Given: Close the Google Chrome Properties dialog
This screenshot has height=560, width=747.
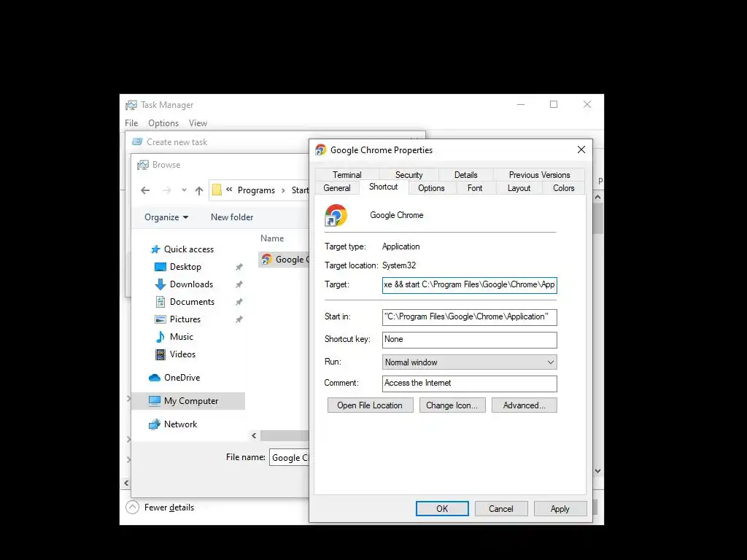Looking at the screenshot, I should [581, 149].
